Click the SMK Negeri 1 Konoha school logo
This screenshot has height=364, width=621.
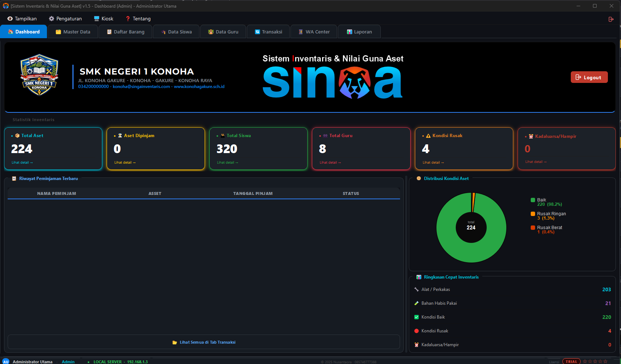click(39, 75)
